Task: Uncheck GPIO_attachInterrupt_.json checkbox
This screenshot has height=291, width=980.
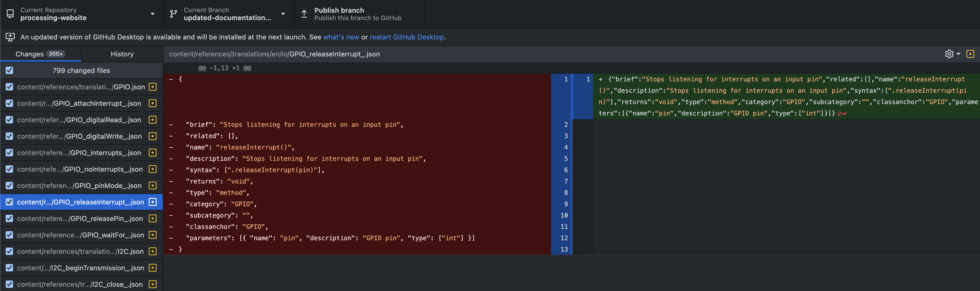Action: pos(10,103)
